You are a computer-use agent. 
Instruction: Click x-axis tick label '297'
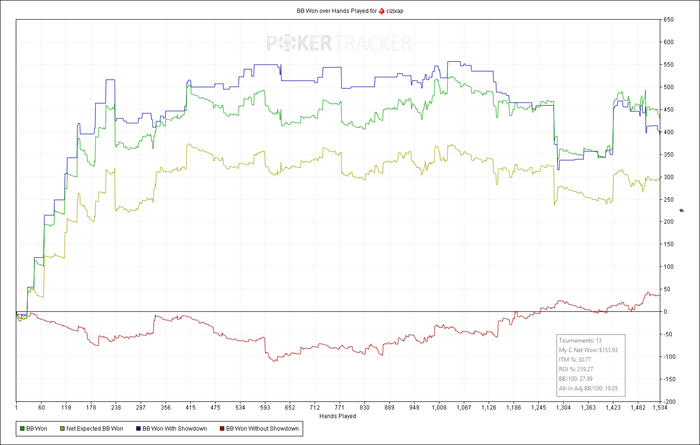[x=141, y=408]
